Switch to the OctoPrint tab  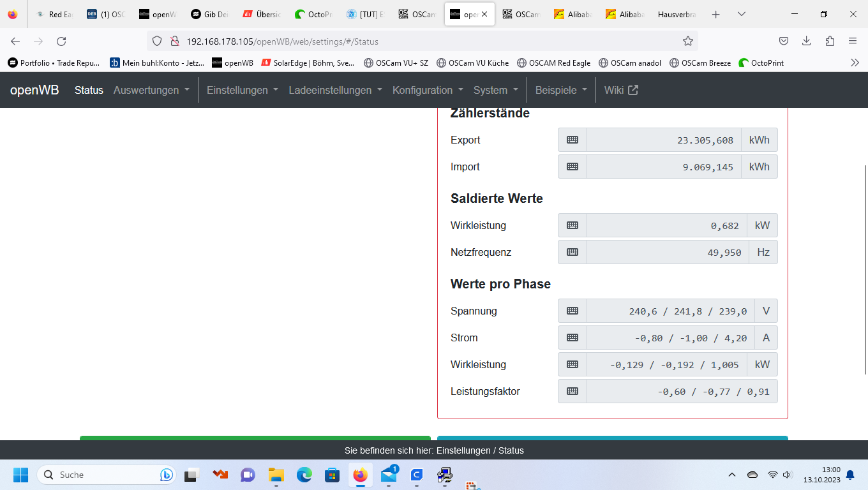coord(313,14)
